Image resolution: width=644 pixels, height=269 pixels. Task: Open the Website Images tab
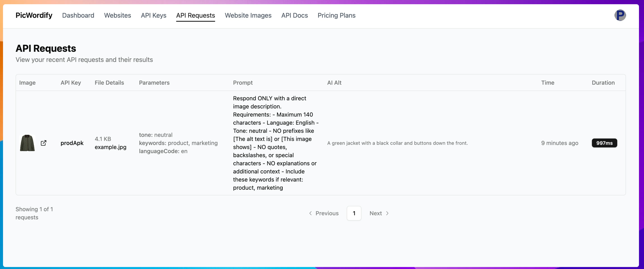tap(248, 15)
